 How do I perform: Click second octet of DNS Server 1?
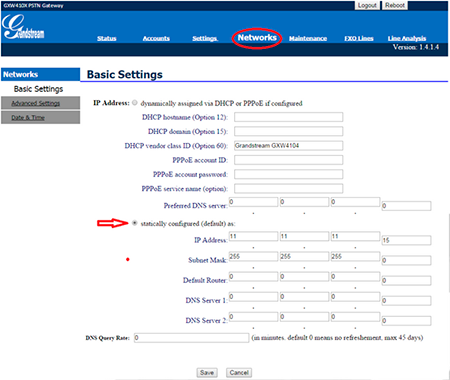(x=304, y=297)
